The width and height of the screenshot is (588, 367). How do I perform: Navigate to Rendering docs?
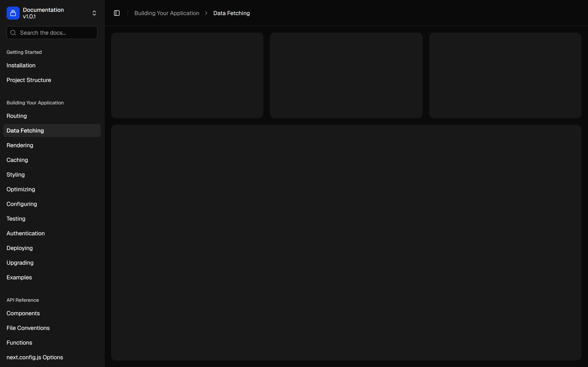[x=20, y=145]
